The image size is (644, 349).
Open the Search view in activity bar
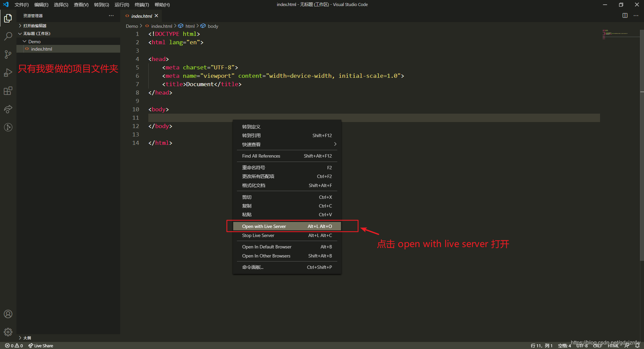(8, 36)
